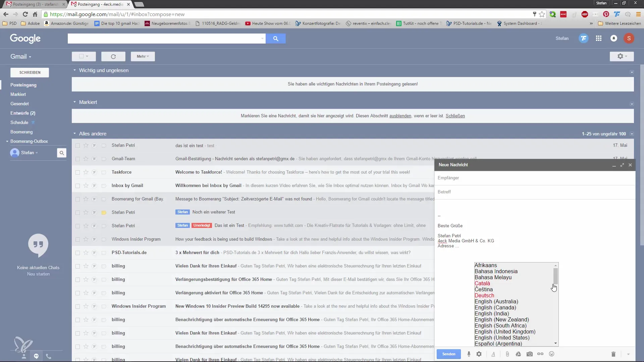This screenshot has height=362, width=644.
Task: Bookmark this page with star icon
Action: (x=542, y=14)
